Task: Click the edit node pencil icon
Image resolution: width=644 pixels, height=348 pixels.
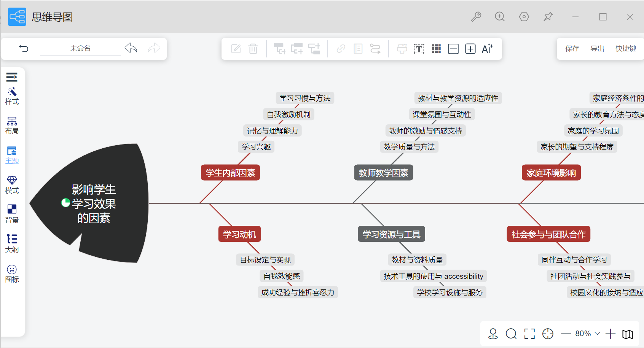Action: pyautogui.click(x=236, y=49)
